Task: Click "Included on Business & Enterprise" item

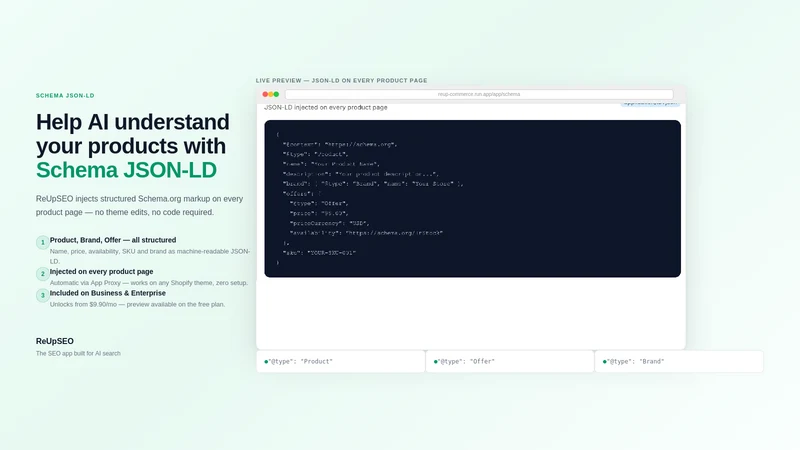Action: [x=108, y=293]
